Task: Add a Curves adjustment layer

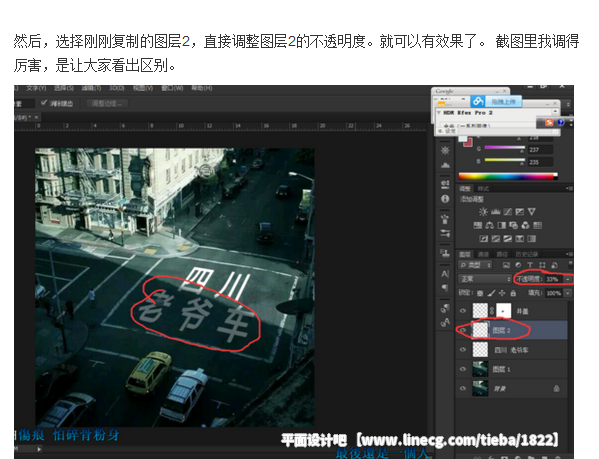Action: pyautogui.click(x=507, y=212)
